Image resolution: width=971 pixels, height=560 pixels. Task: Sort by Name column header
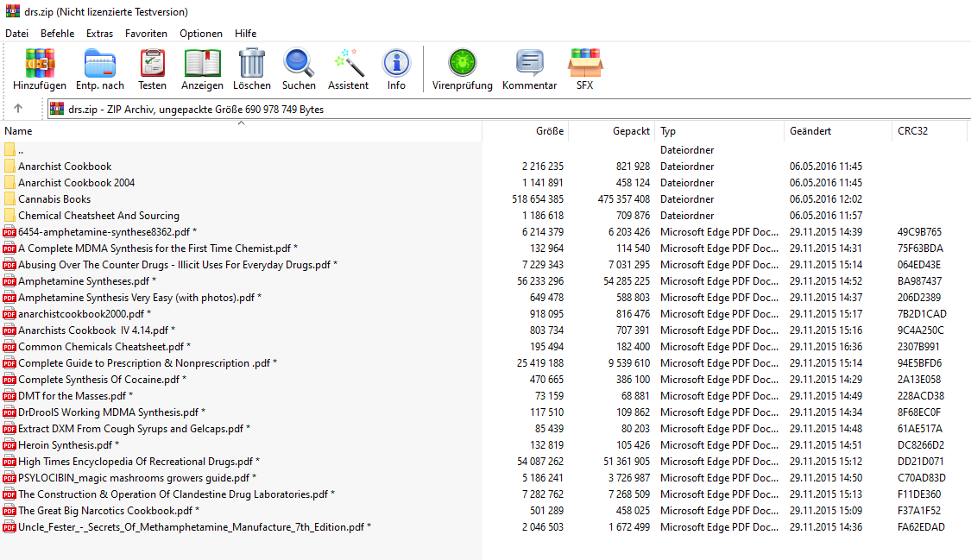(241, 131)
